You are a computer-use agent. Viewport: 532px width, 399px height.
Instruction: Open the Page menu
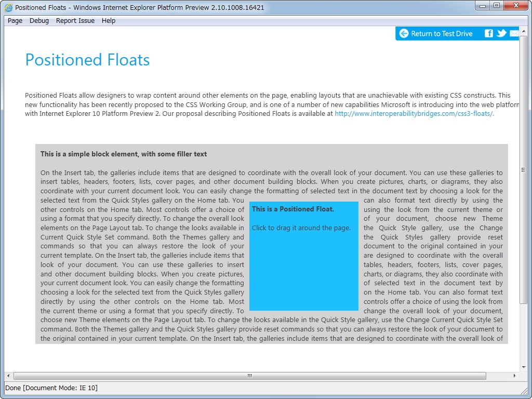(x=15, y=20)
